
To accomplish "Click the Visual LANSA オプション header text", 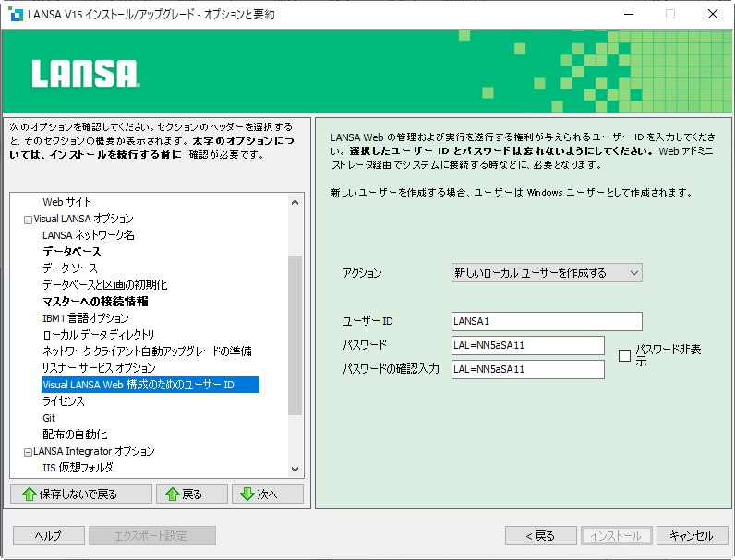I will coord(83,219).
